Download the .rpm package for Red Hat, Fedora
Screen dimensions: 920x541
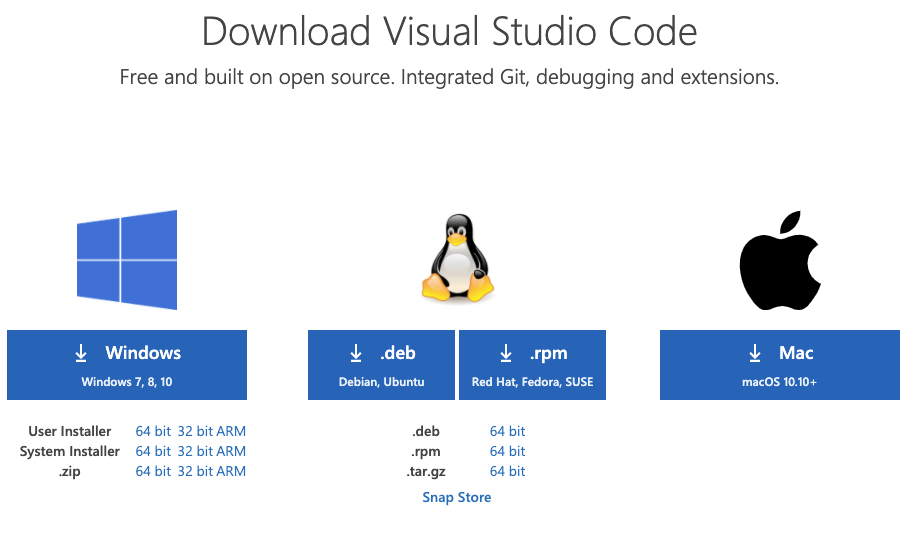(x=532, y=365)
